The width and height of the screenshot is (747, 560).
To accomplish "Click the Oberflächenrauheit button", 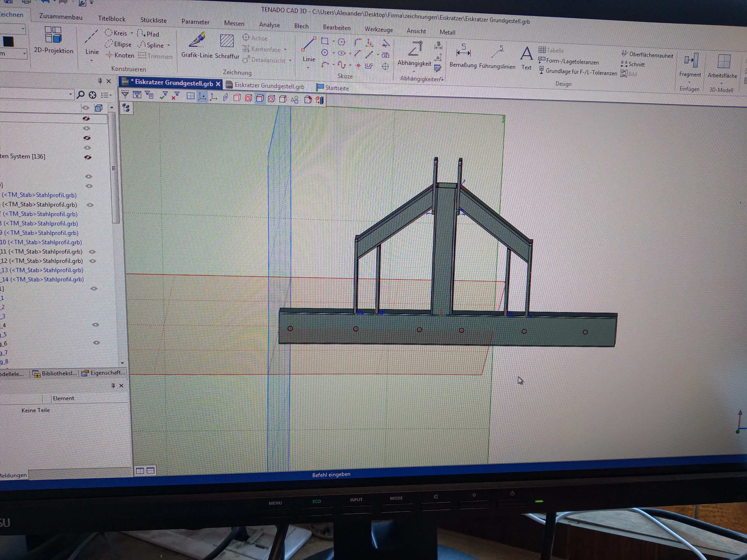I will [647, 55].
